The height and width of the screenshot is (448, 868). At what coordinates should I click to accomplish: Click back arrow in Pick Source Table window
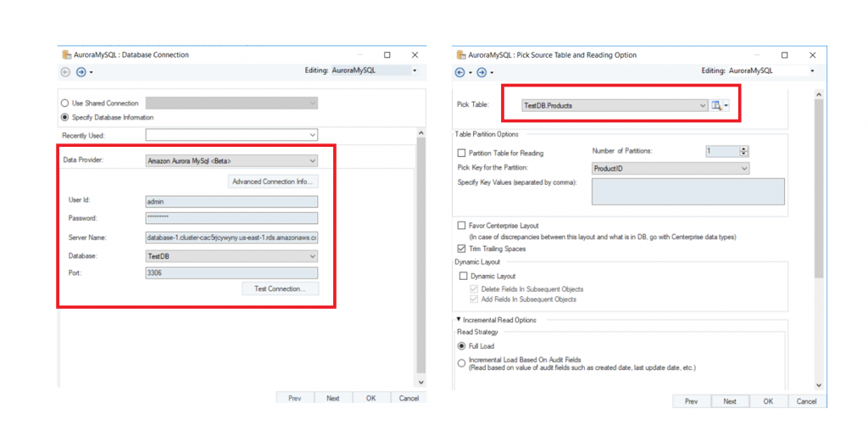[460, 72]
